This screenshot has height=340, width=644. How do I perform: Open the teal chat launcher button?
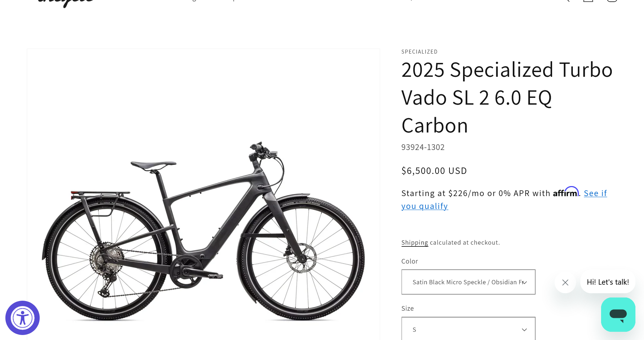click(x=618, y=315)
